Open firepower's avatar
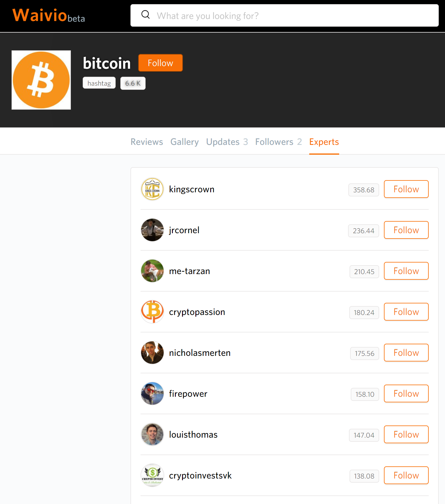Viewport: 445px width, 504px height. 152,393
